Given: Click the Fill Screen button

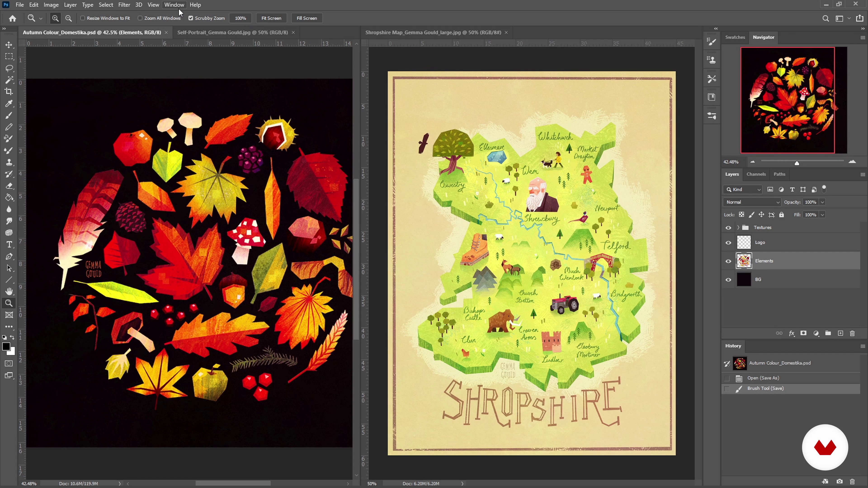Looking at the screenshot, I should point(307,18).
